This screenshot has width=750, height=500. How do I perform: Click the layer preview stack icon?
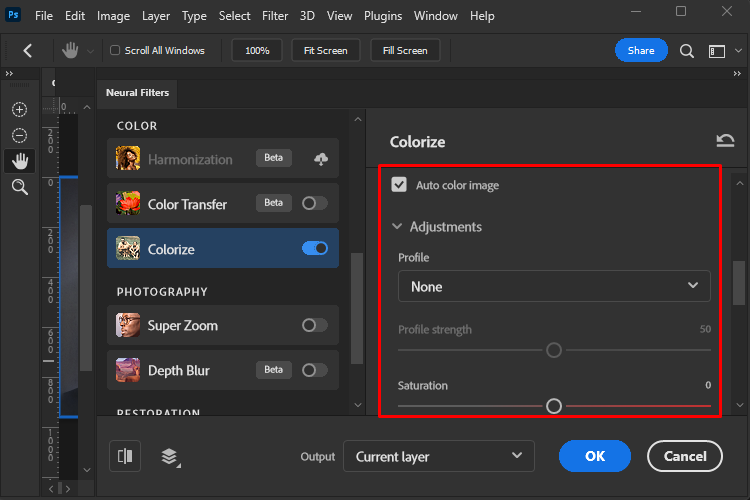coord(170,456)
